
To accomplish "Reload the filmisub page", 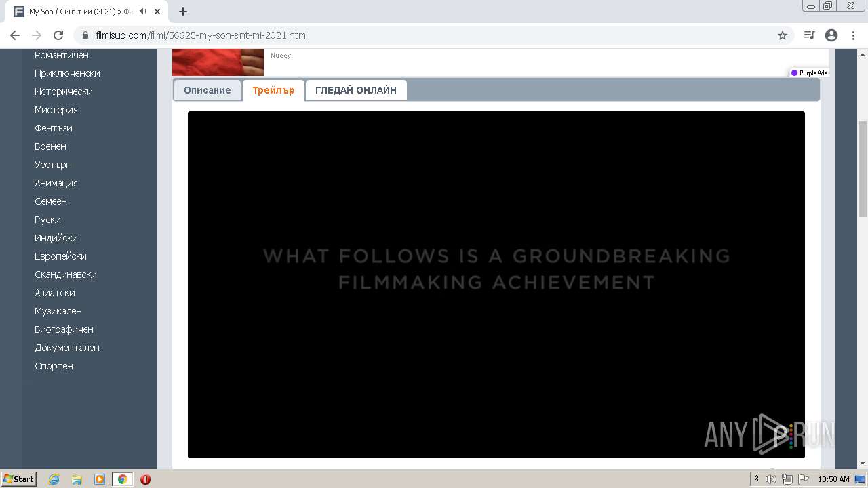I will tap(58, 35).
